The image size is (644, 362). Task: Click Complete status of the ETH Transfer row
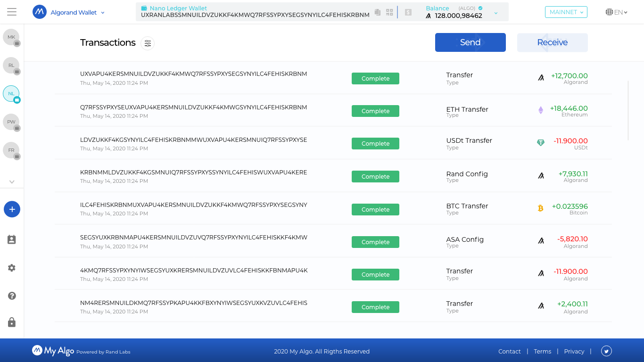(375, 111)
